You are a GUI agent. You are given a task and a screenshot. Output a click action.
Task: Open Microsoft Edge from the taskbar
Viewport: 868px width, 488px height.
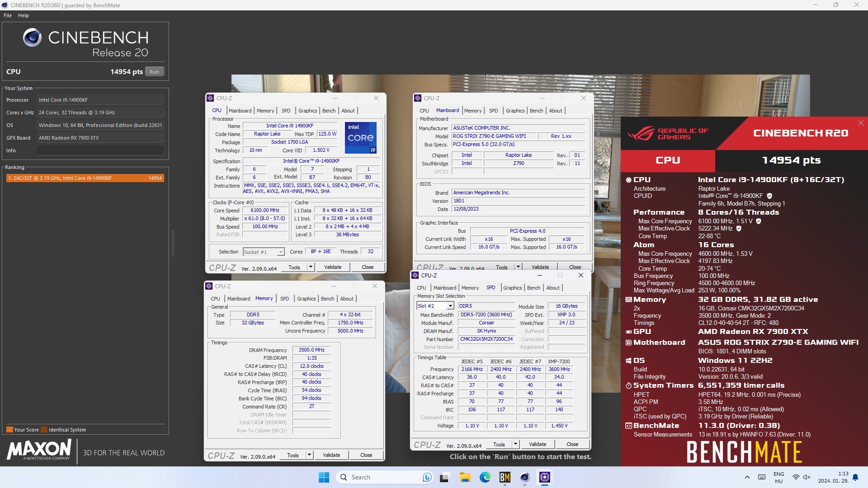tap(485, 477)
